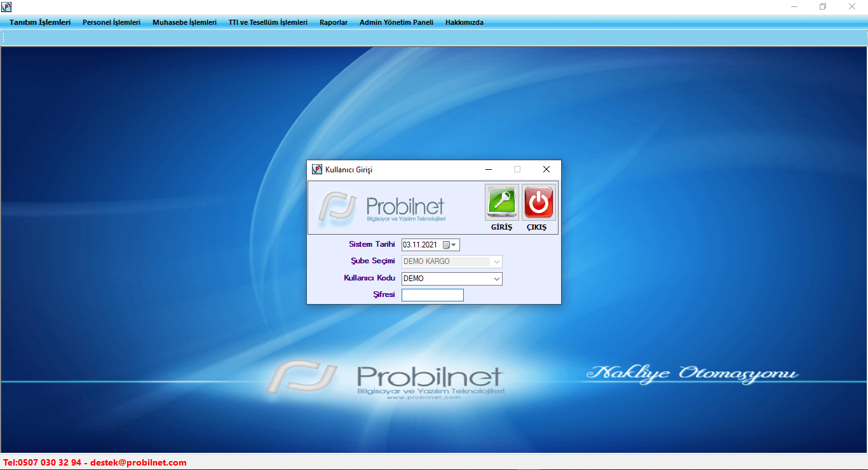This screenshot has width=868, height=470.
Task: Close the Kullanıcı Girişi dialog
Action: [546, 169]
